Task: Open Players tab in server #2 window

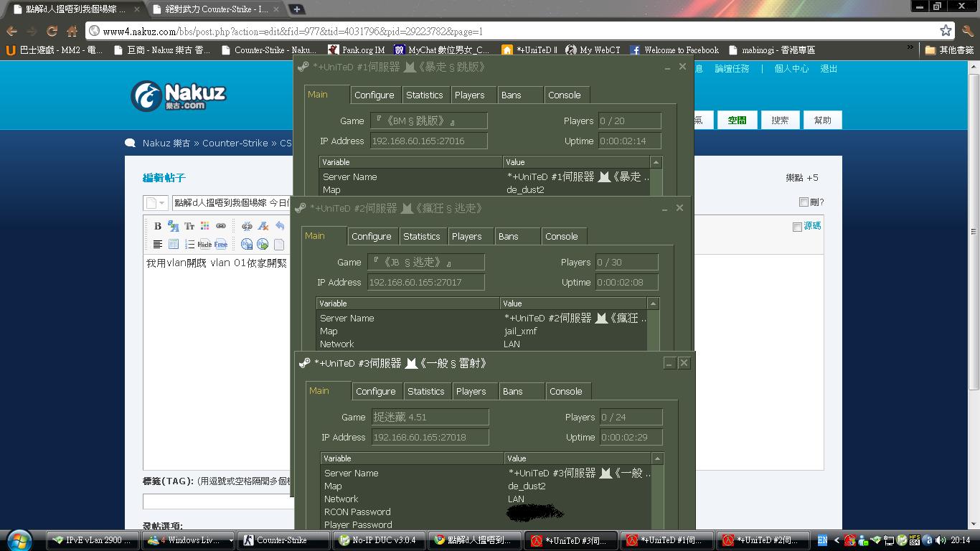Action: pos(466,236)
